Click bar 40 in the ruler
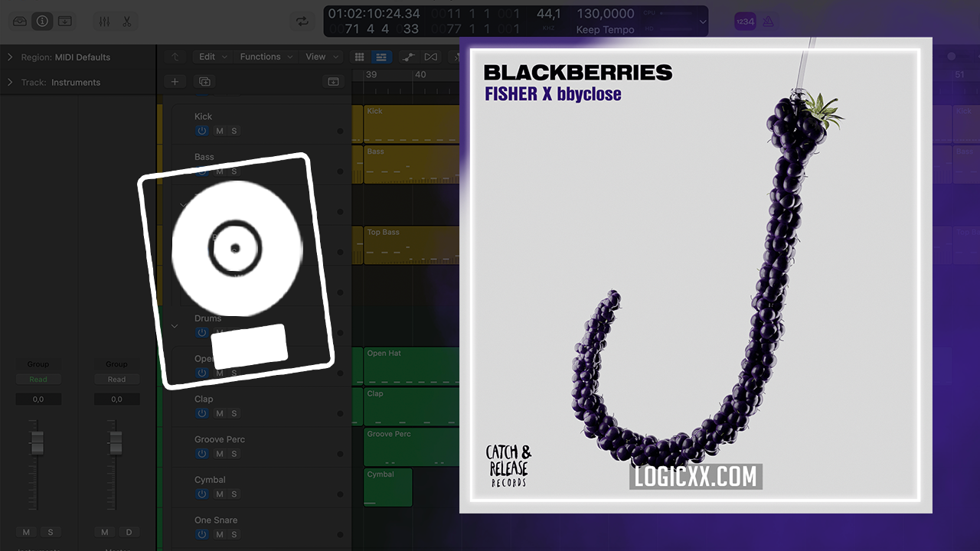This screenshot has width=980, height=551. (x=420, y=75)
